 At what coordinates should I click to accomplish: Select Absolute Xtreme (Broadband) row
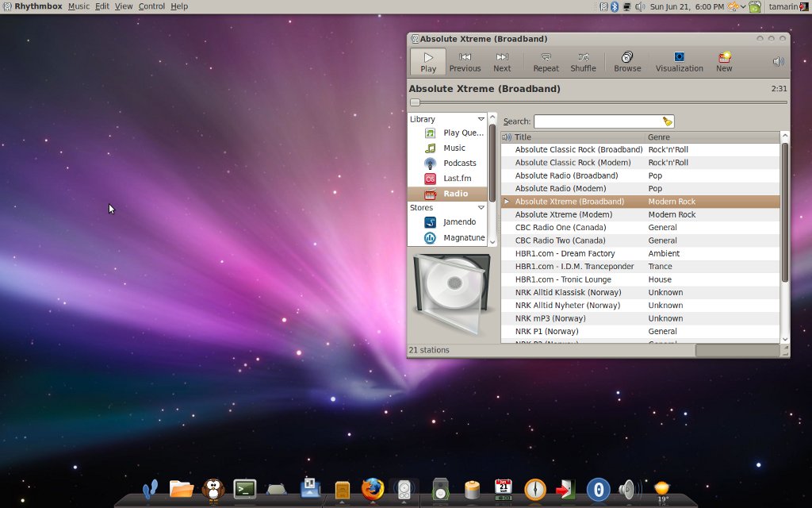coord(640,201)
